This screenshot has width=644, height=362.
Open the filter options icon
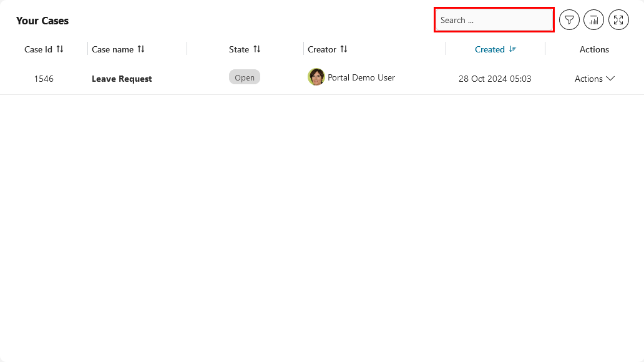[x=569, y=20]
